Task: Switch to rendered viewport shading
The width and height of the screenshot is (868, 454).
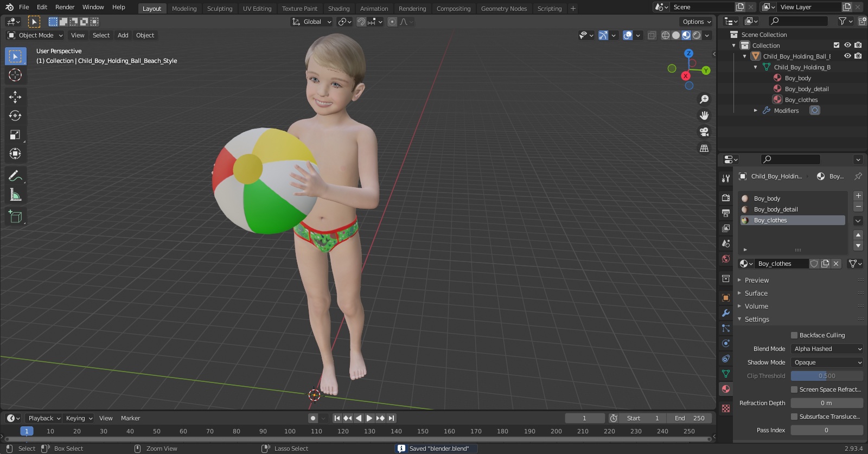Action: pos(697,35)
